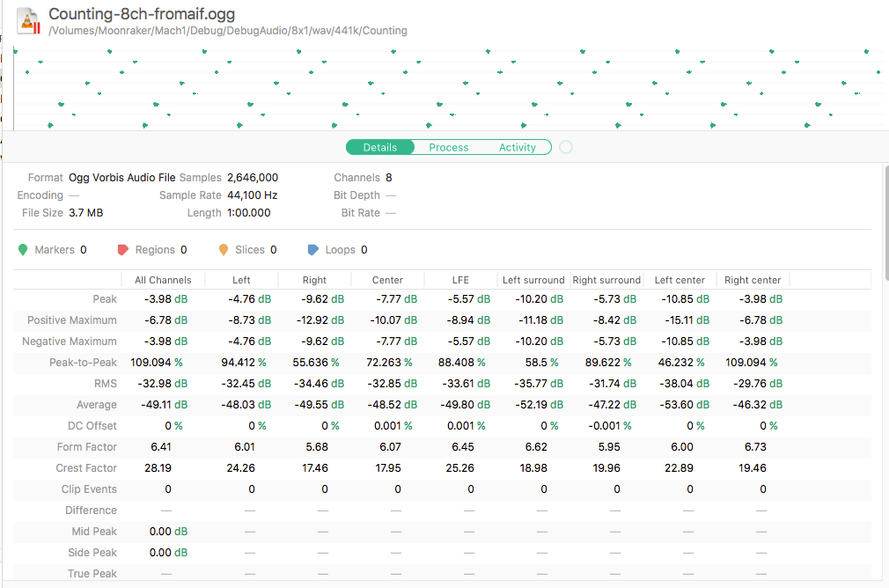Click the "Left center" column header
889x588 pixels.
pos(680,280)
